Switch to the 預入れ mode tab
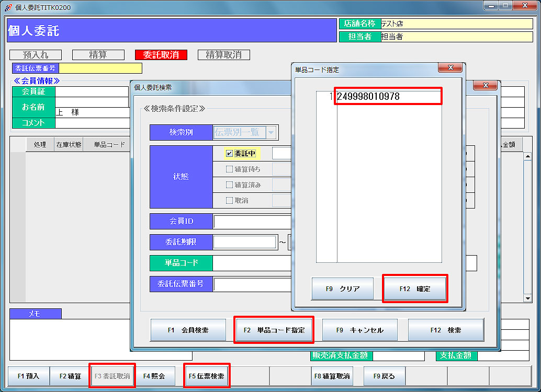 coord(36,55)
